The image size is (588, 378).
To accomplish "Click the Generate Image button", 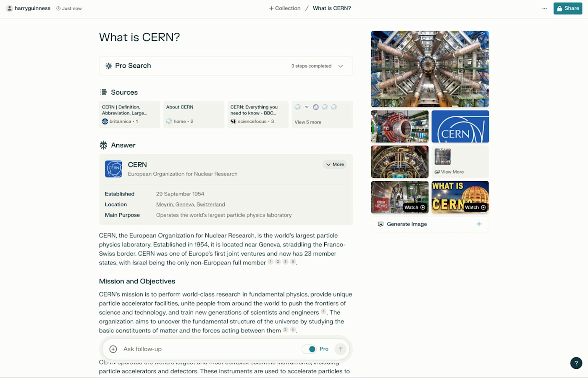I will [430, 224].
